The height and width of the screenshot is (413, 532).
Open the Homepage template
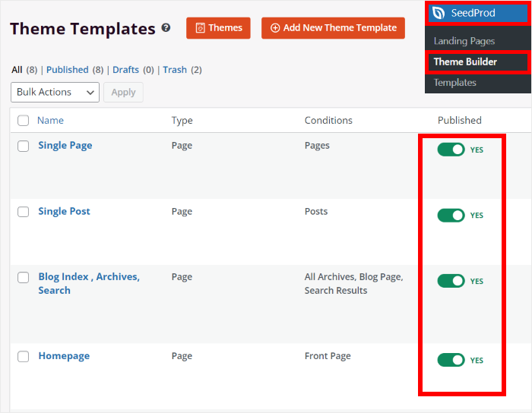coord(64,356)
